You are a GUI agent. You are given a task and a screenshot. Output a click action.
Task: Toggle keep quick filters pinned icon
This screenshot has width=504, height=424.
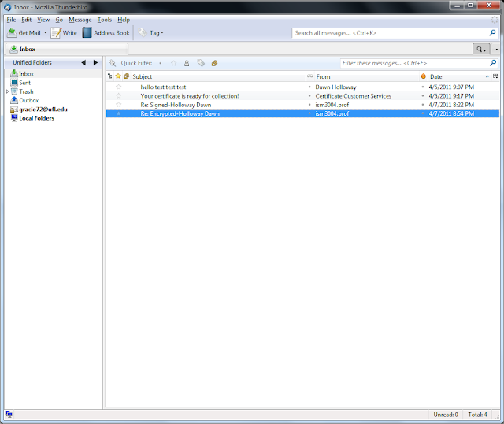tap(112, 63)
